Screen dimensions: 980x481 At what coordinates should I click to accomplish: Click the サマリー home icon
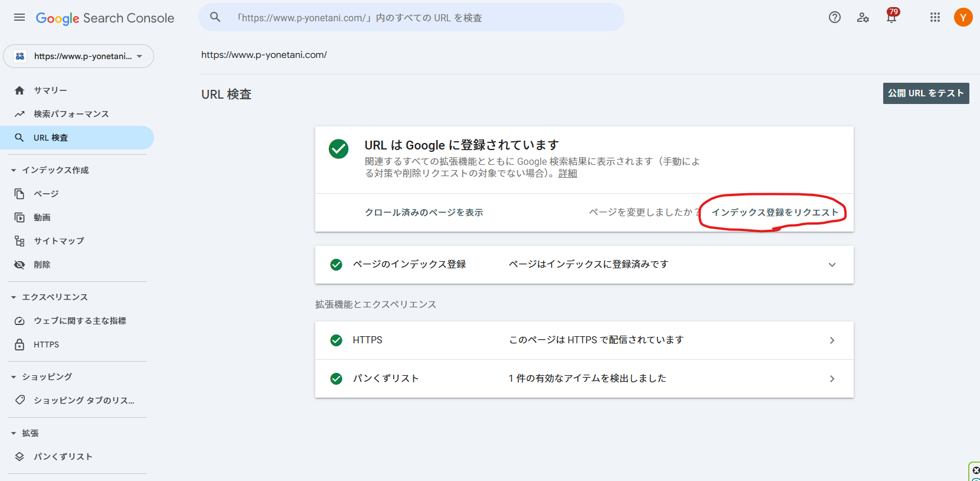click(x=19, y=90)
